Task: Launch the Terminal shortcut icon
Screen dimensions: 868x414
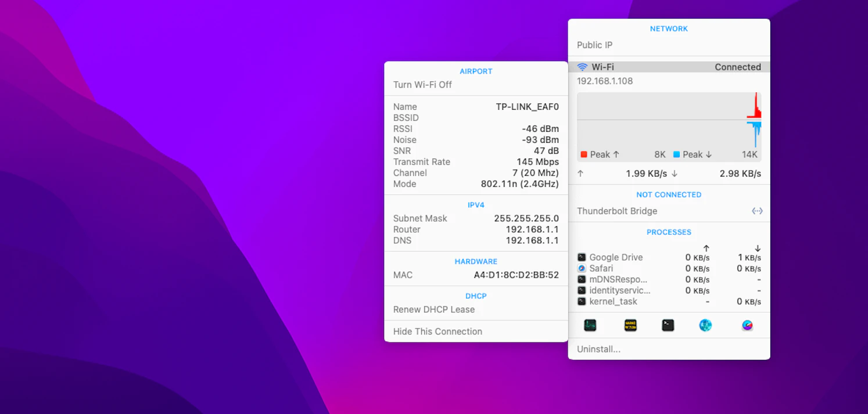Action: 668,325
